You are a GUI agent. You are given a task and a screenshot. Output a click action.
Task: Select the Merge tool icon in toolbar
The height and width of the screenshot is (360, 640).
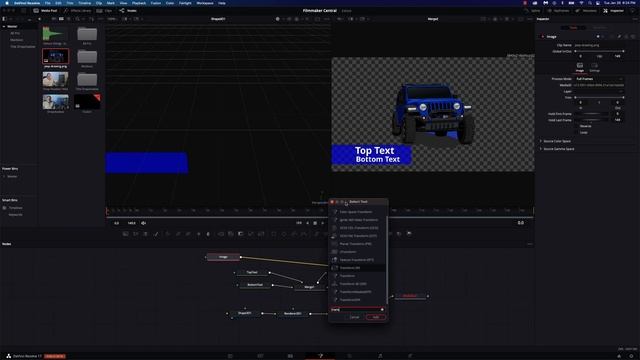[x=220, y=234]
